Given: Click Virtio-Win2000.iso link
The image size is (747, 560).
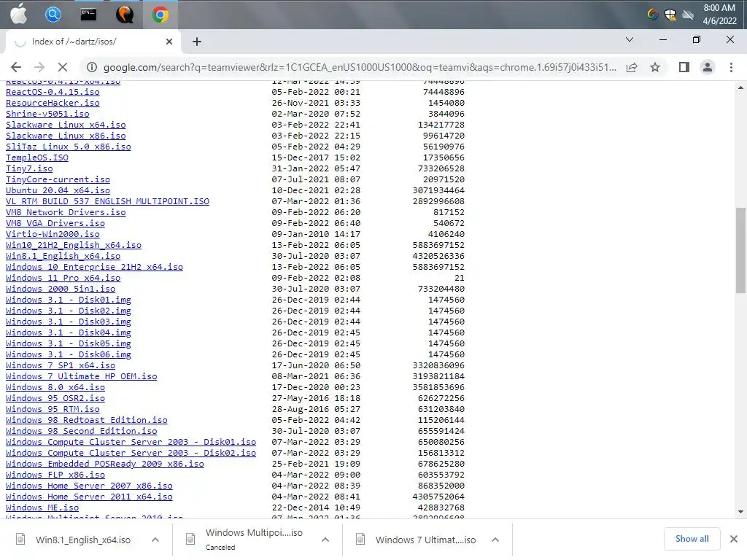Looking at the screenshot, I should (x=53, y=234).
